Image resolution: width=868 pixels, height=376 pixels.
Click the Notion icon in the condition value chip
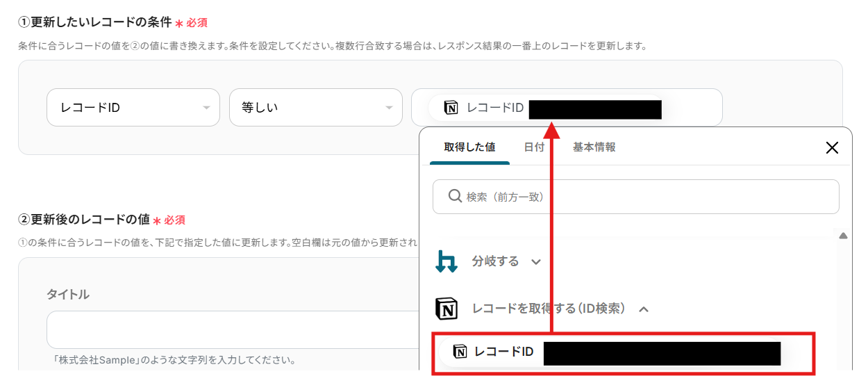pos(451,108)
